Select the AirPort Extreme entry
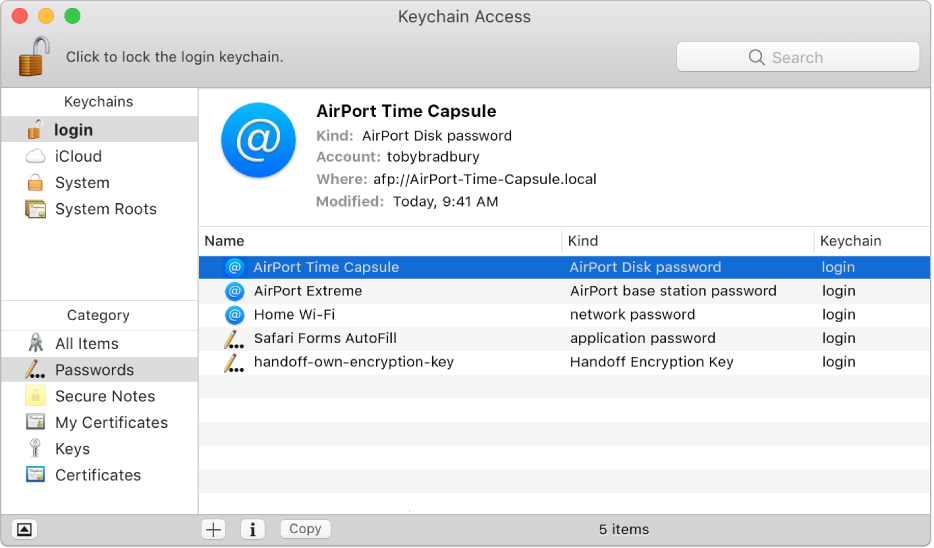Image resolution: width=934 pixels, height=548 pixels. pyautogui.click(x=308, y=291)
